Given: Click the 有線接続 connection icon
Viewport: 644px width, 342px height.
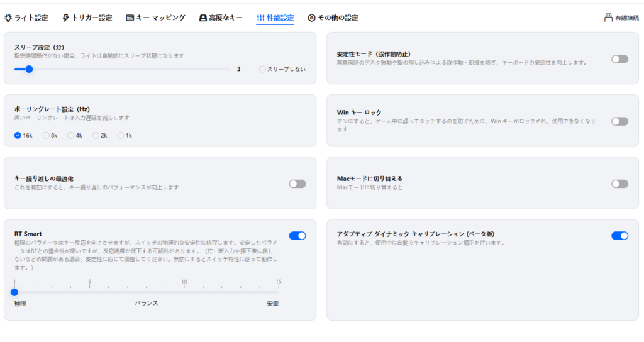Looking at the screenshot, I should click(x=608, y=18).
